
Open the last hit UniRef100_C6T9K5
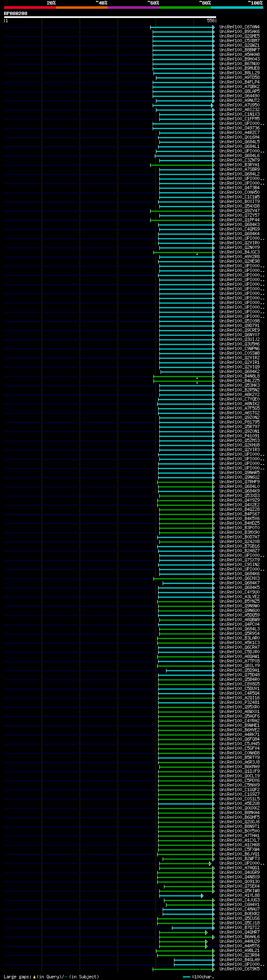coord(239,969)
